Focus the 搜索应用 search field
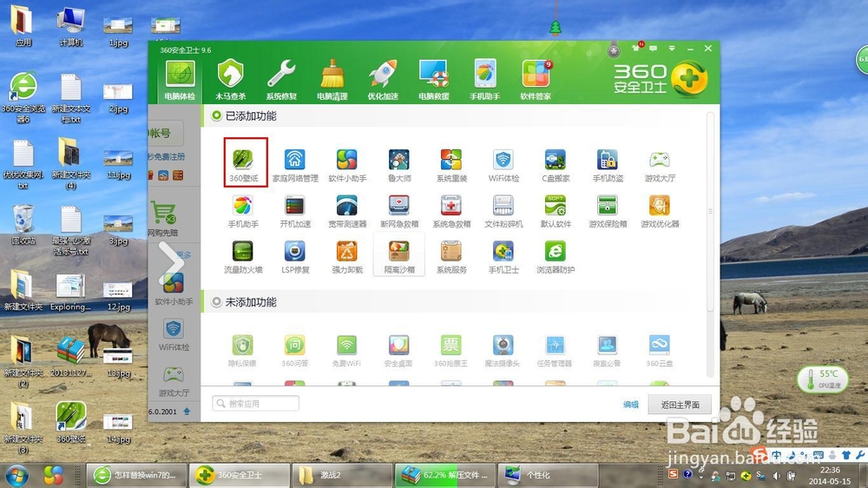 click(x=256, y=403)
